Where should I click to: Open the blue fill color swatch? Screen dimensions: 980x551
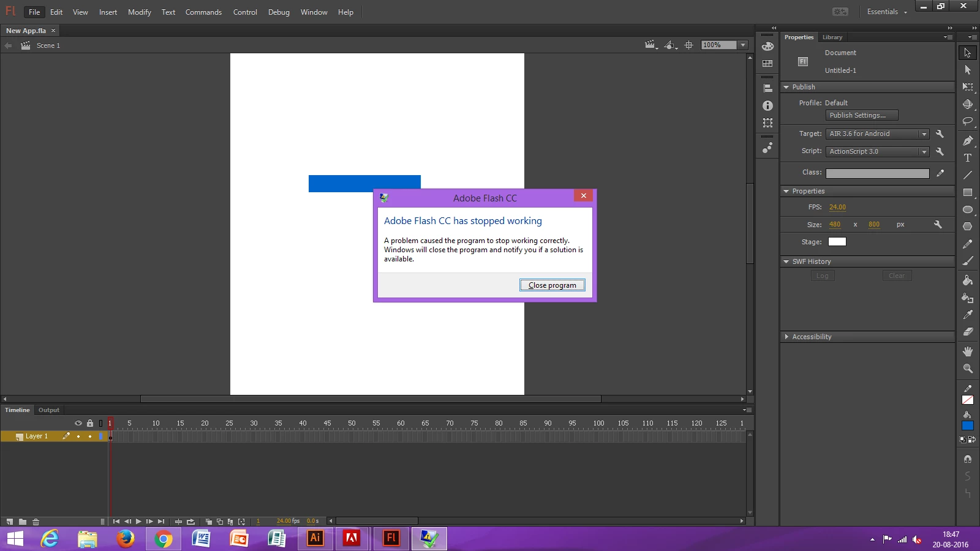(x=968, y=425)
